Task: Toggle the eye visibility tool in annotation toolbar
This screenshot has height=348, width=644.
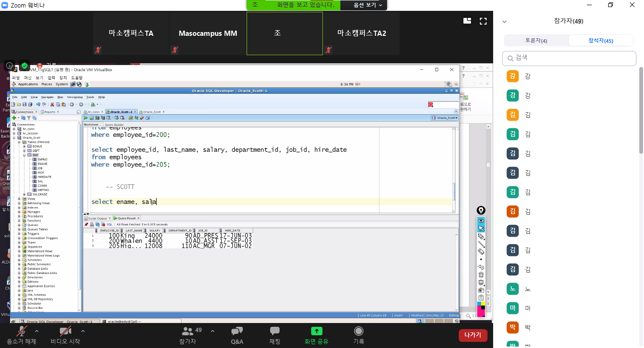Action: [x=481, y=220]
